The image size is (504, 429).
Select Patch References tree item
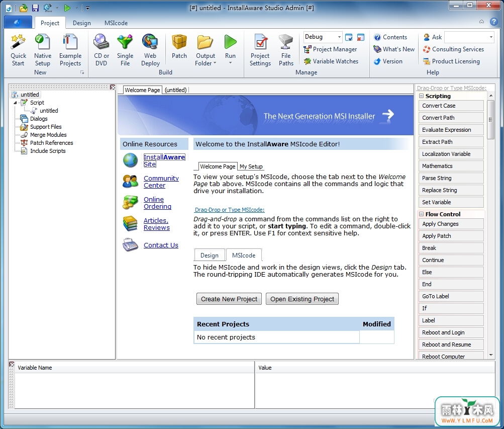click(51, 143)
